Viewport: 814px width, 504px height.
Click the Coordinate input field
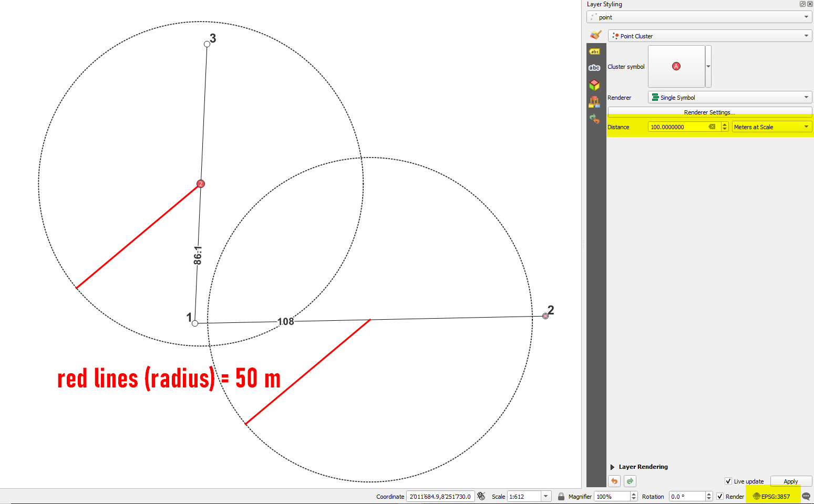(440, 496)
